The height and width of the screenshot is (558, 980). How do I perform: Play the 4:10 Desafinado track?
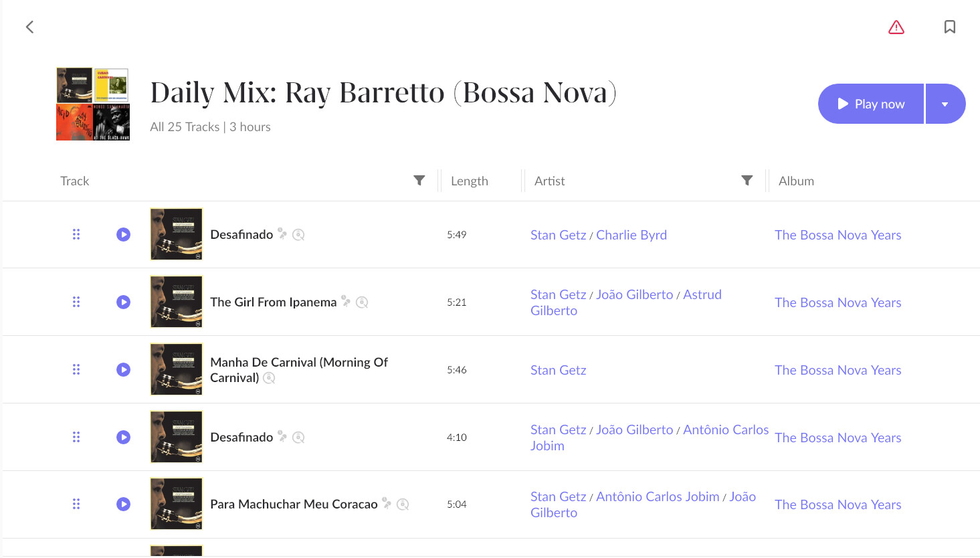click(123, 437)
